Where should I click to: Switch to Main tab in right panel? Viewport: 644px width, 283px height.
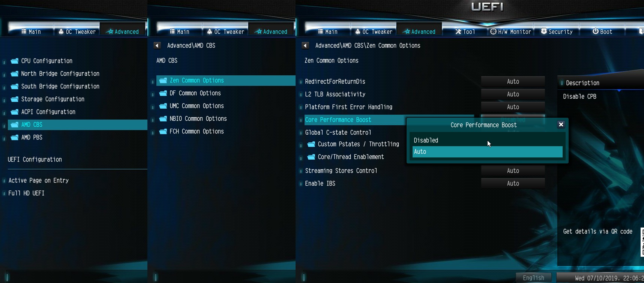click(328, 31)
